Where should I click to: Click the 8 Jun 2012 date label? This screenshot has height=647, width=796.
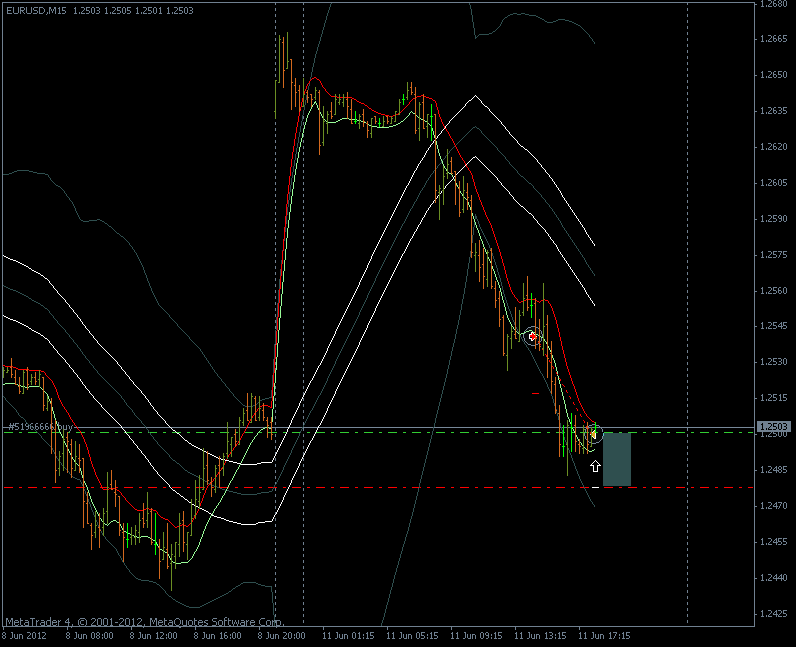(25, 635)
